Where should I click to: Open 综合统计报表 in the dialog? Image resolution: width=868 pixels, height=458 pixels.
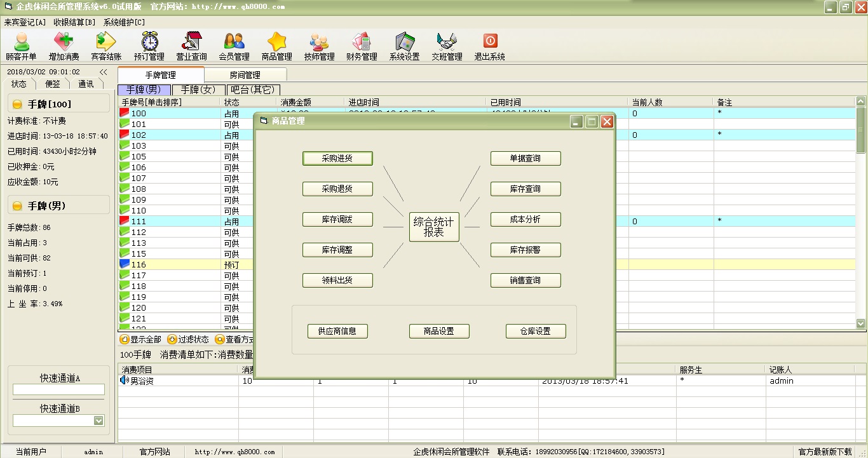pos(434,227)
